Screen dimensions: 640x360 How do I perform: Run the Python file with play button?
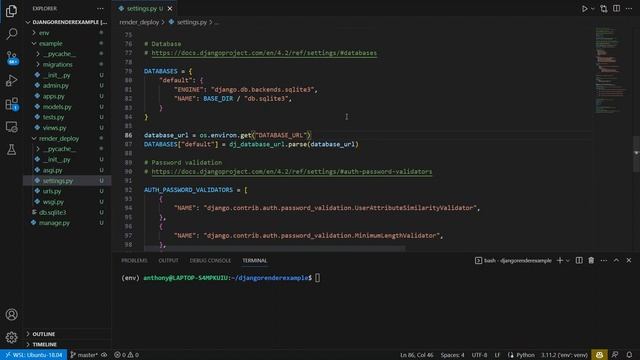pyautogui.click(x=584, y=9)
